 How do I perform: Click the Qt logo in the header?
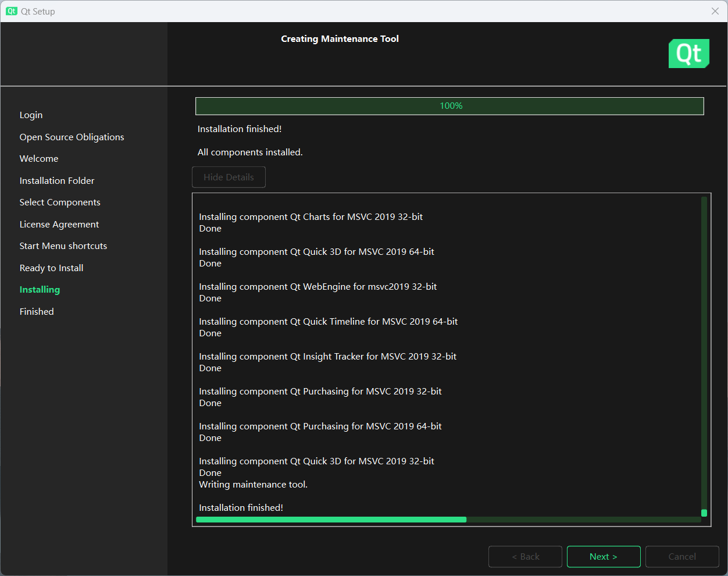click(x=689, y=54)
